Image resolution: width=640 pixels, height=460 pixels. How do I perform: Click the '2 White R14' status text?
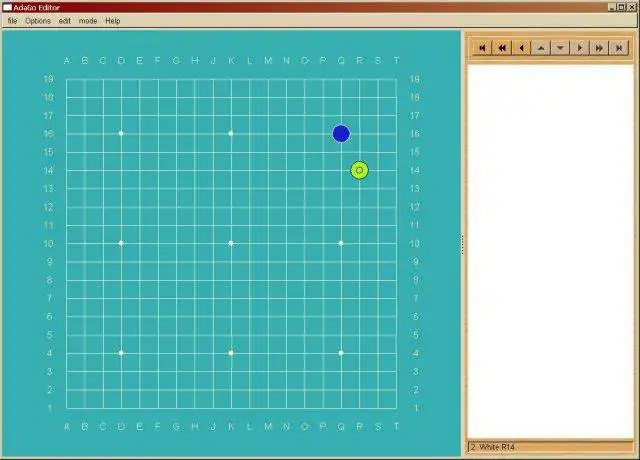[493, 447]
